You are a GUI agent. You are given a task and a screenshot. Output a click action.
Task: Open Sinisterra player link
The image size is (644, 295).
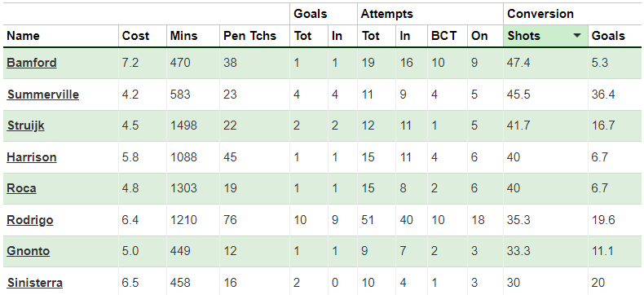click(35, 283)
